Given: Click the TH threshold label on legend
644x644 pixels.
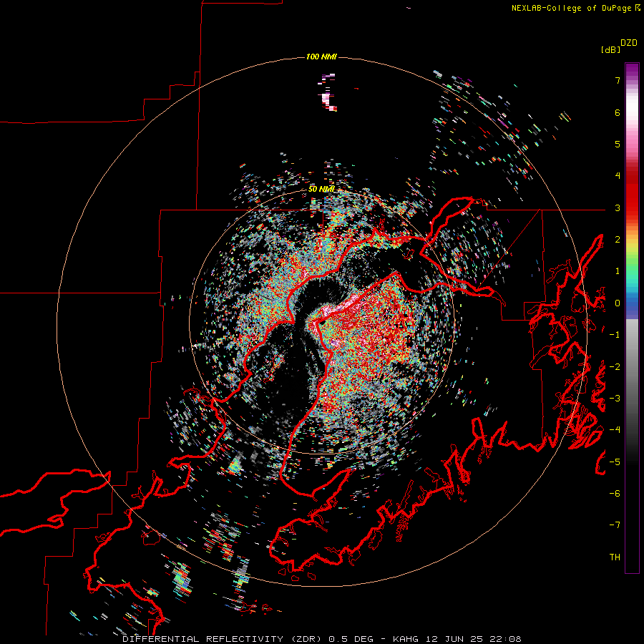Looking at the screenshot, I should 615,557.
